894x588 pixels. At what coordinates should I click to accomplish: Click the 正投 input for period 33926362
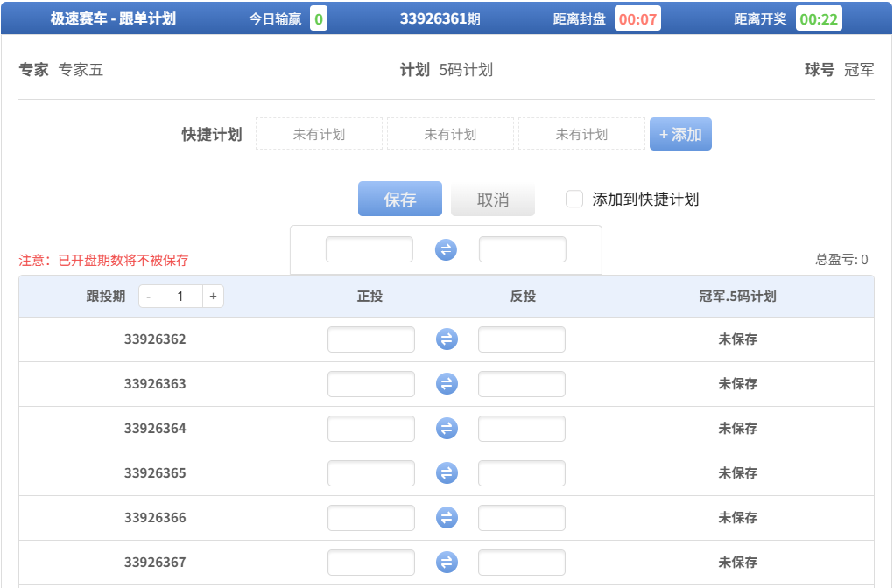[370, 339]
